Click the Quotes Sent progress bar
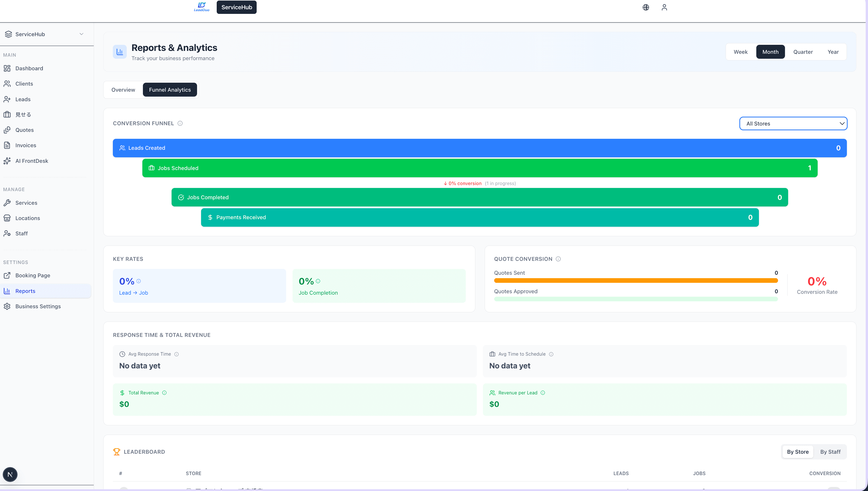Viewport: 868px width, 491px height. click(x=636, y=280)
